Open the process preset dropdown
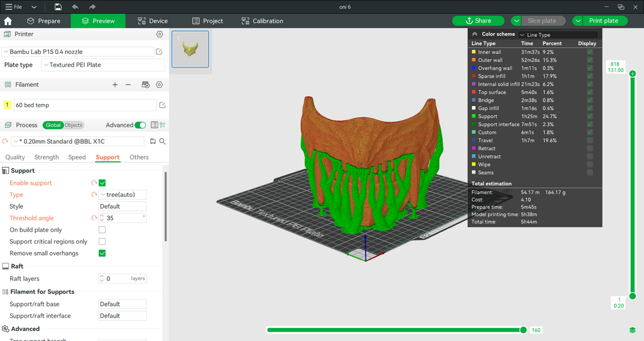The image size is (644, 341). click(x=77, y=141)
